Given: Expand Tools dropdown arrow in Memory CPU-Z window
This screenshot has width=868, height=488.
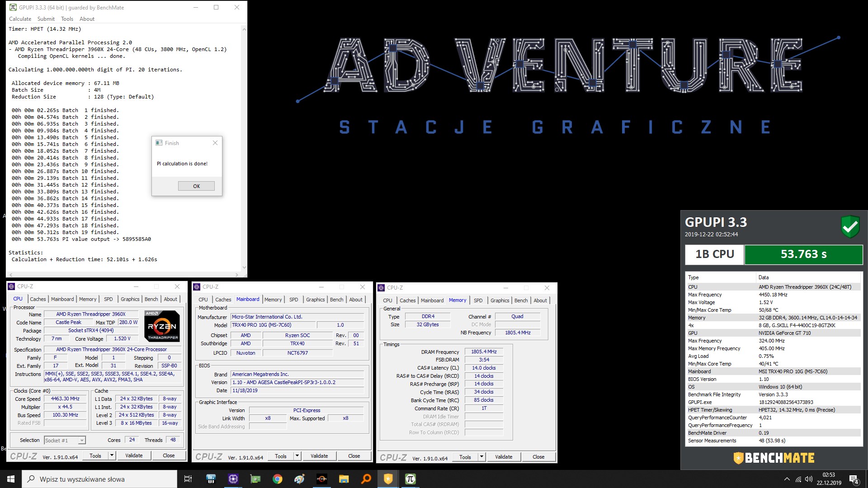Looking at the screenshot, I should pos(481,457).
